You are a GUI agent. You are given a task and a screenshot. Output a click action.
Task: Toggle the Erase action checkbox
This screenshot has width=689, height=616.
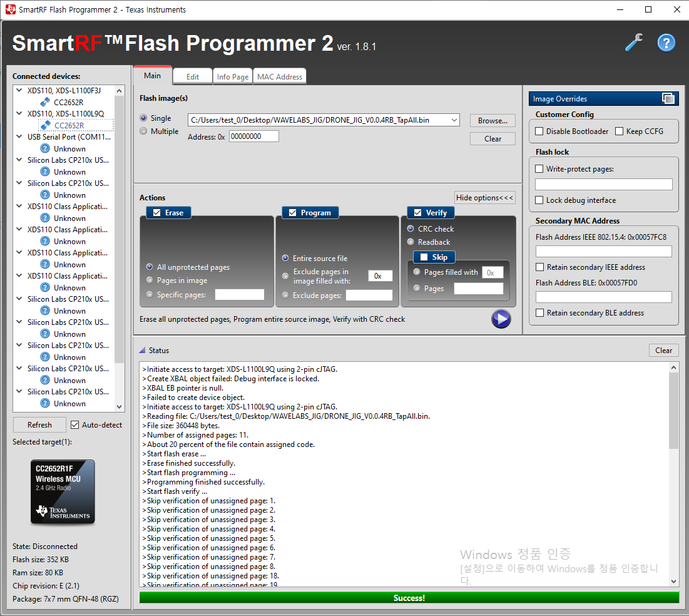156,213
